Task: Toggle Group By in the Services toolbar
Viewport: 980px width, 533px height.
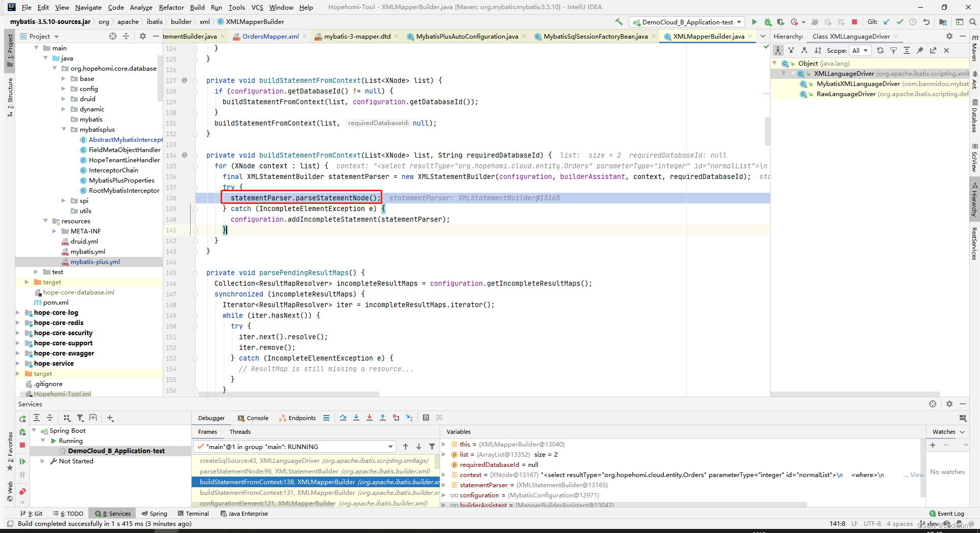Action: pos(67,418)
